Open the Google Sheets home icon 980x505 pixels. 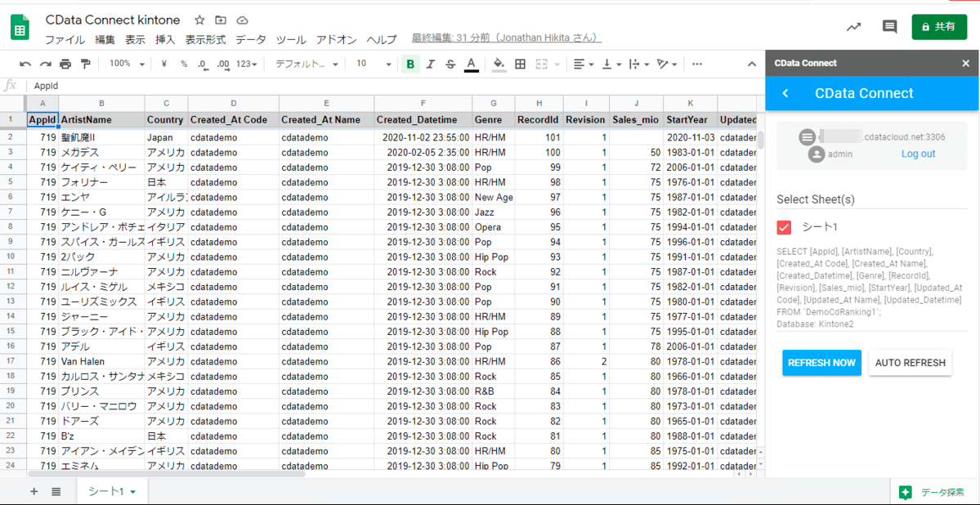[20, 27]
